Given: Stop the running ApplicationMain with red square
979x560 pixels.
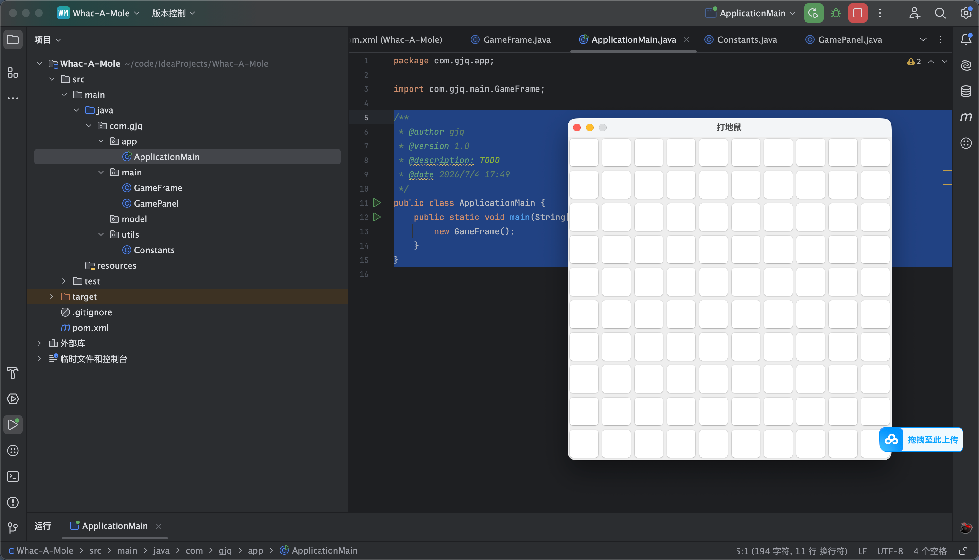Looking at the screenshot, I should 858,13.
